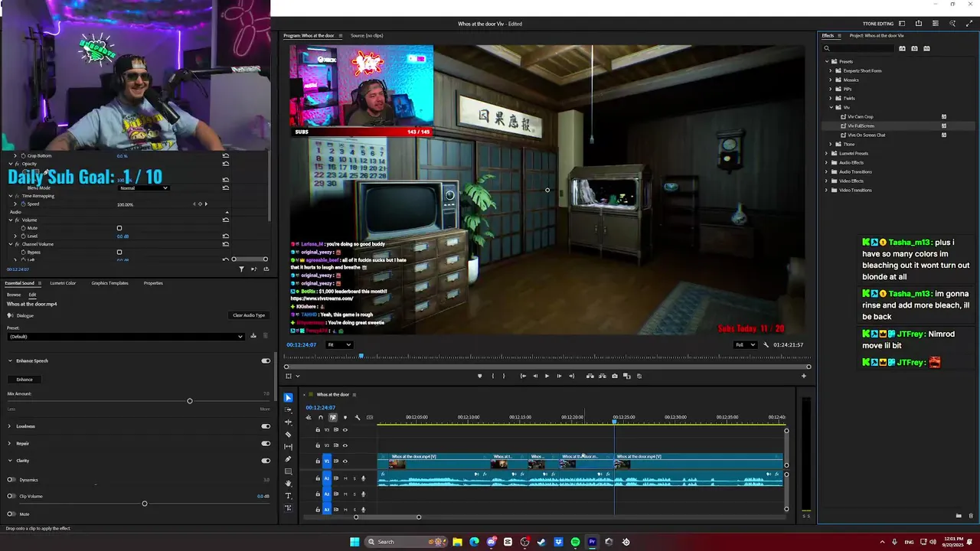Switch to Browse in Essential Sound
The height and width of the screenshot is (551, 980).
(14, 295)
